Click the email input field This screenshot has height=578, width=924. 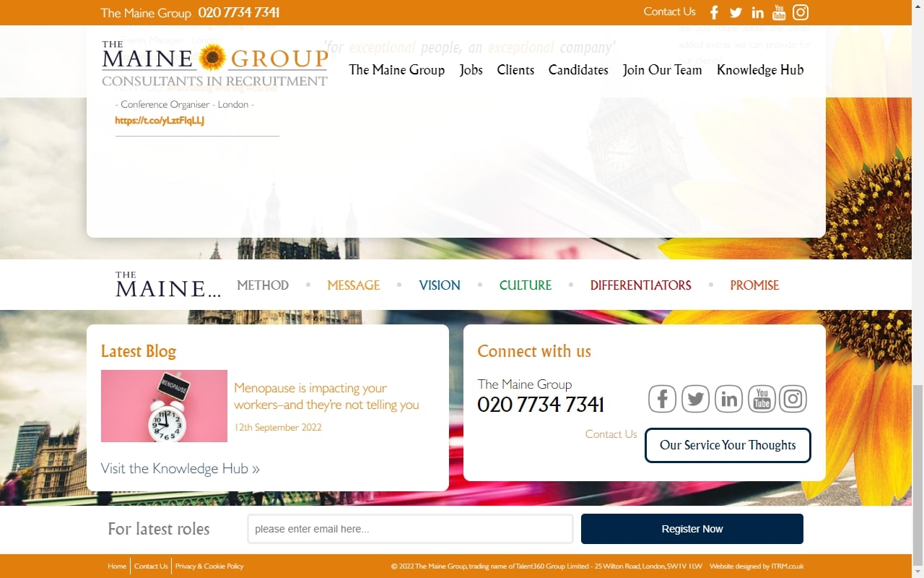coord(410,529)
